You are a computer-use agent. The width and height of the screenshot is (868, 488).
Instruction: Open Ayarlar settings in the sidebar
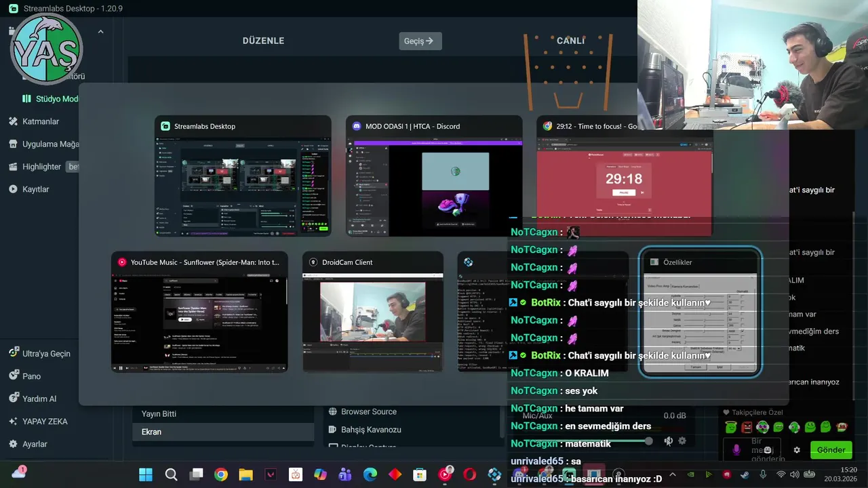[x=28, y=444]
